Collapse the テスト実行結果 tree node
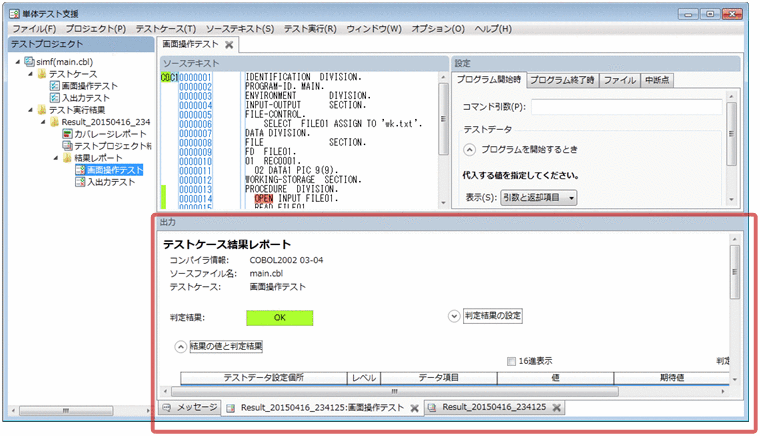Image resolution: width=760 pixels, height=436 pixels. 31,110
